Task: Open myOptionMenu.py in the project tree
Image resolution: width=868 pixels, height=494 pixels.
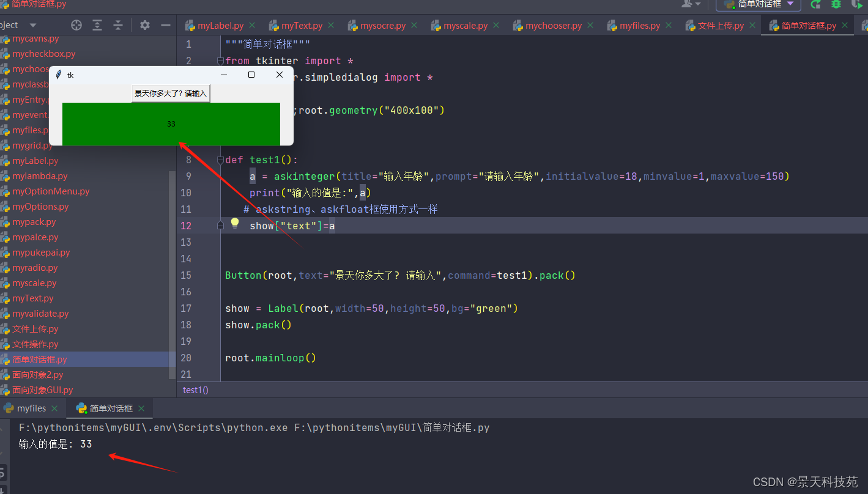Action: click(x=51, y=191)
